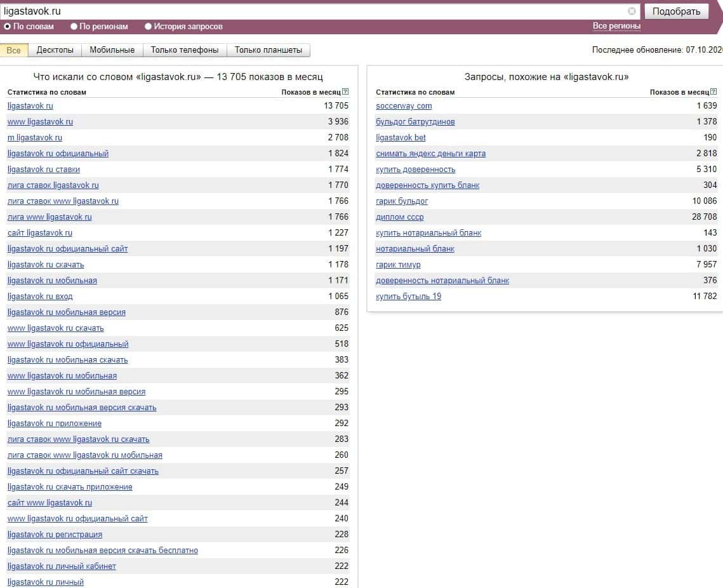Click help icon beside right 'Показов в месяц'
The height and width of the screenshot is (588, 723).
(x=713, y=92)
